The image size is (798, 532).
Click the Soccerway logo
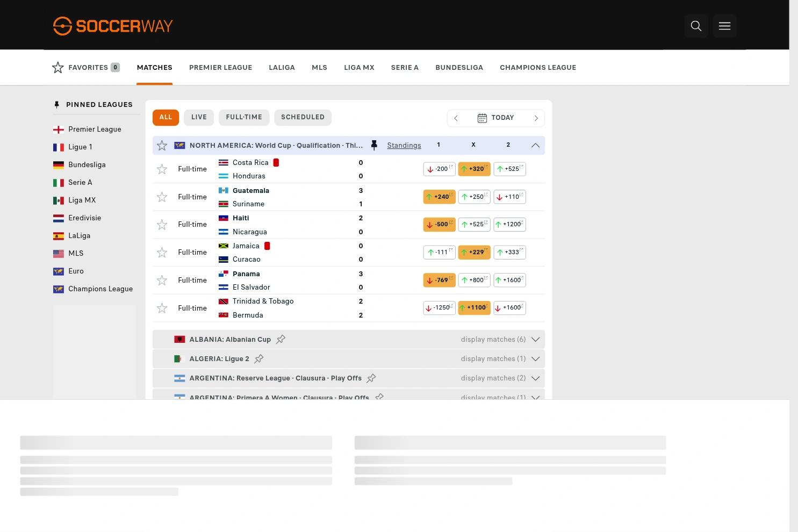coord(113,26)
